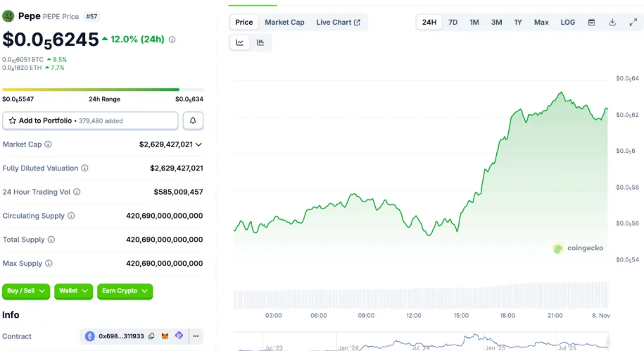The height and width of the screenshot is (351, 644).
Task: Select the 7D timeframe
Action: [453, 23]
